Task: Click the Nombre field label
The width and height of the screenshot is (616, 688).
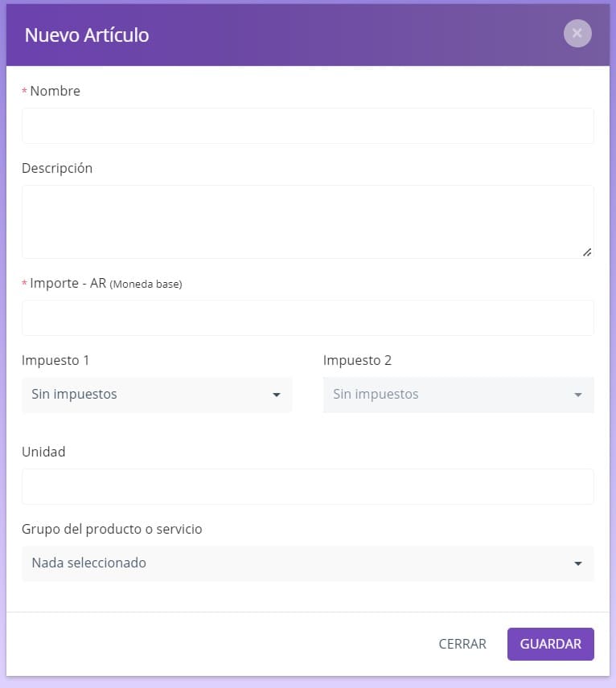Action: (x=55, y=91)
